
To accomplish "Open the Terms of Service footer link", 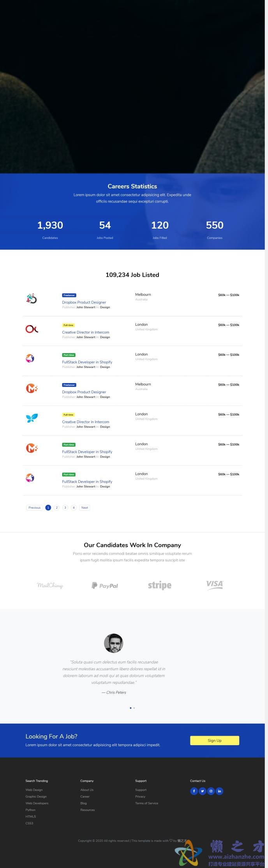I will 146,803.
